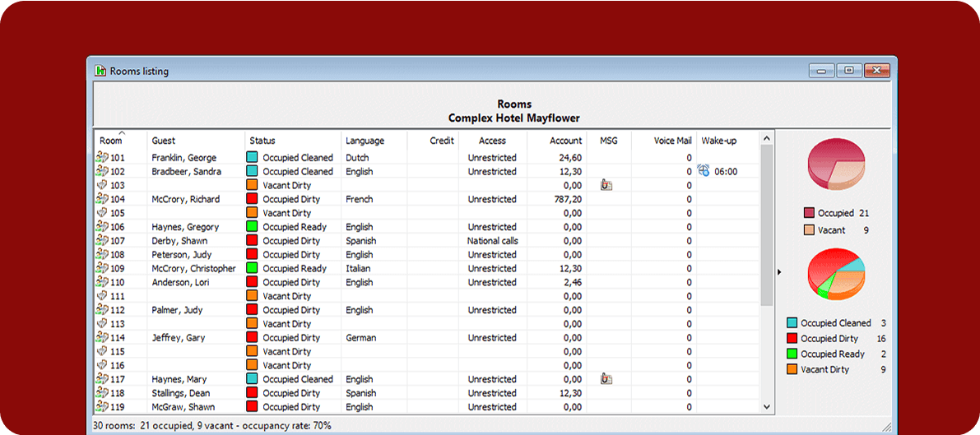Click the Voice Mail column header
Image resolution: width=980 pixels, height=435 pixels.
click(x=672, y=141)
